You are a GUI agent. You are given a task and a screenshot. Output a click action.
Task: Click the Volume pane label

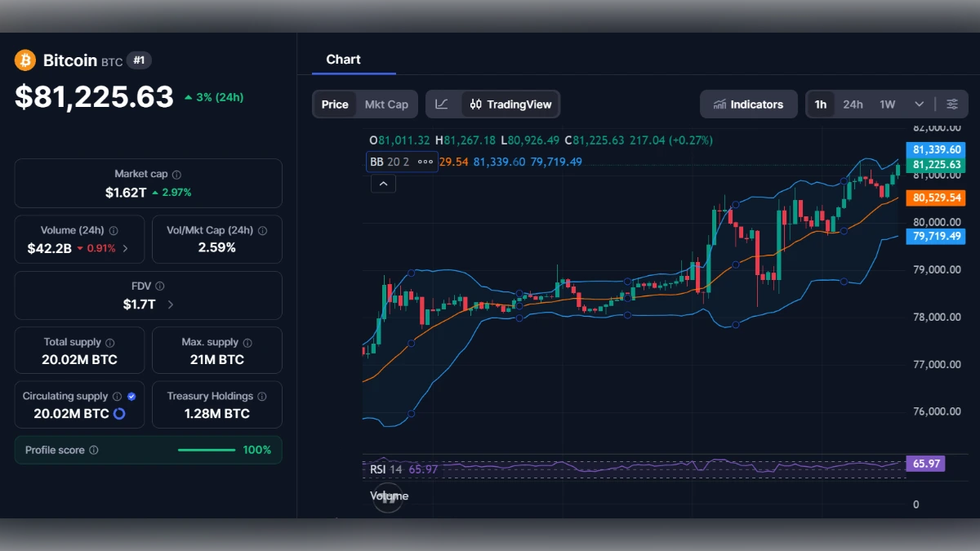[x=390, y=495]
